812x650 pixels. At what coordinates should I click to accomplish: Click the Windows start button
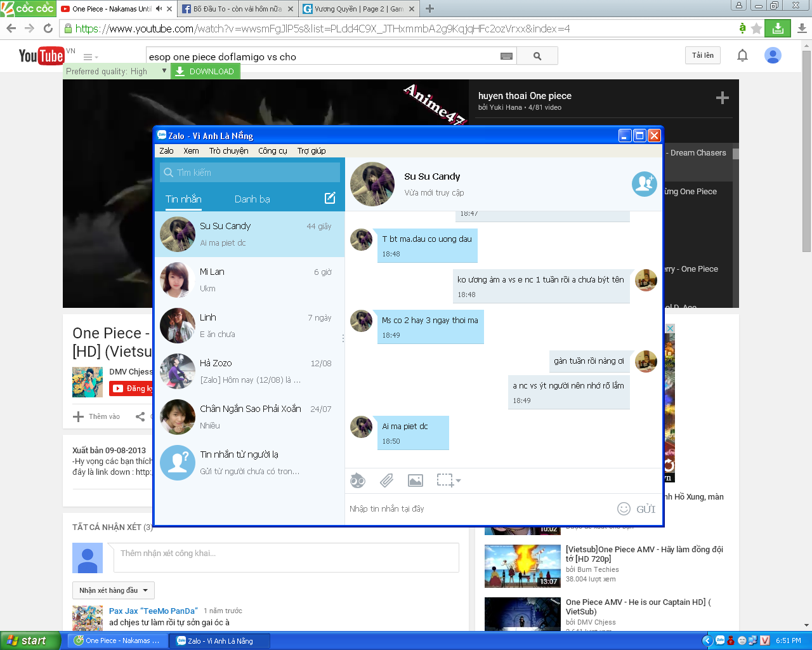30,640
